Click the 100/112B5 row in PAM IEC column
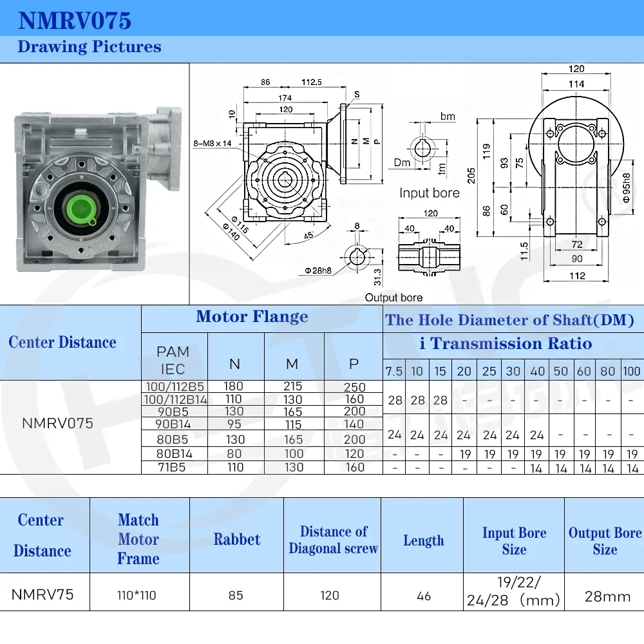644x644 pixels. [175, 386]
